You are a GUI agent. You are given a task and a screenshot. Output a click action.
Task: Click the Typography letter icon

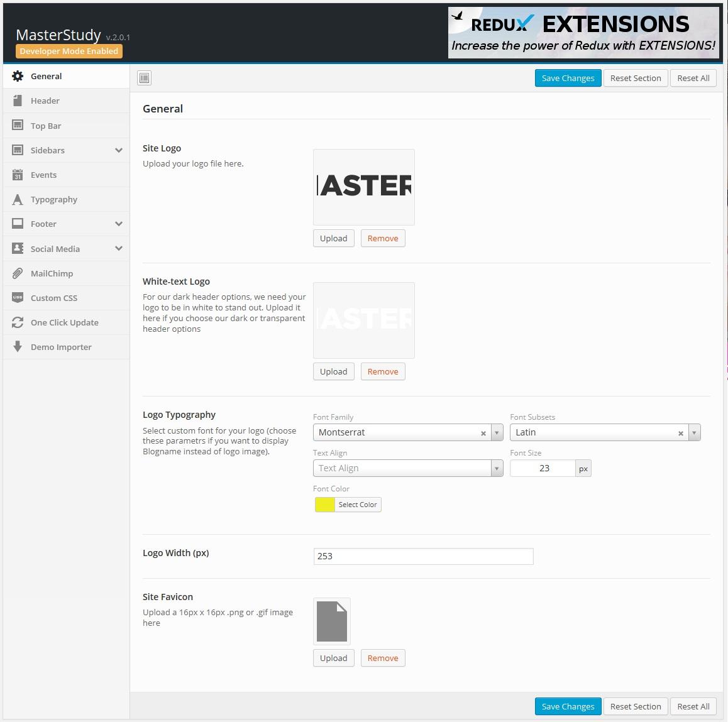tap(18, 200)
